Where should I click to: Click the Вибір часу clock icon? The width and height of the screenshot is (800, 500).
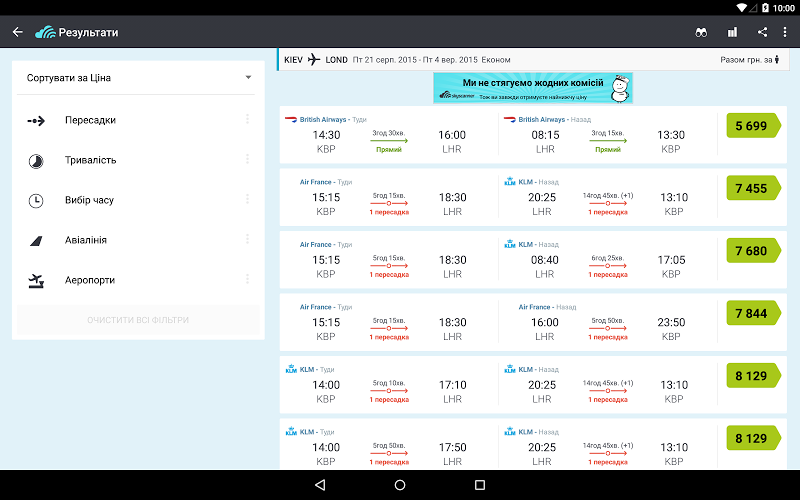36,201
